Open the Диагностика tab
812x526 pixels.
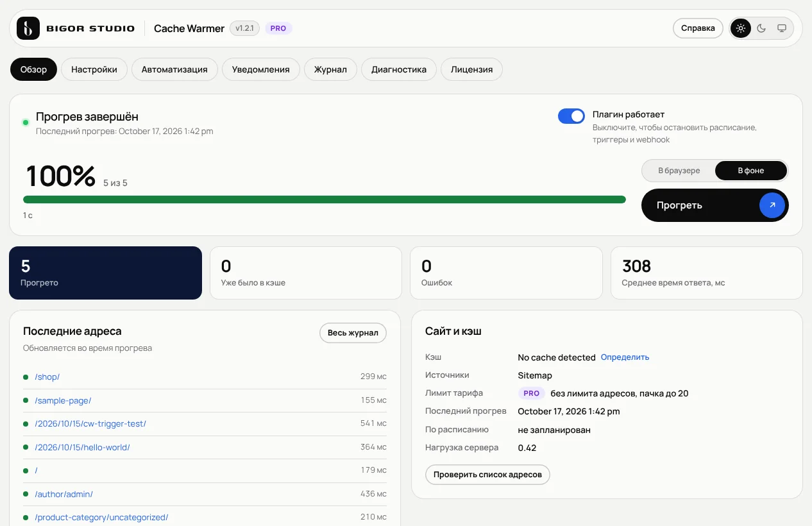tap(399, 69)
